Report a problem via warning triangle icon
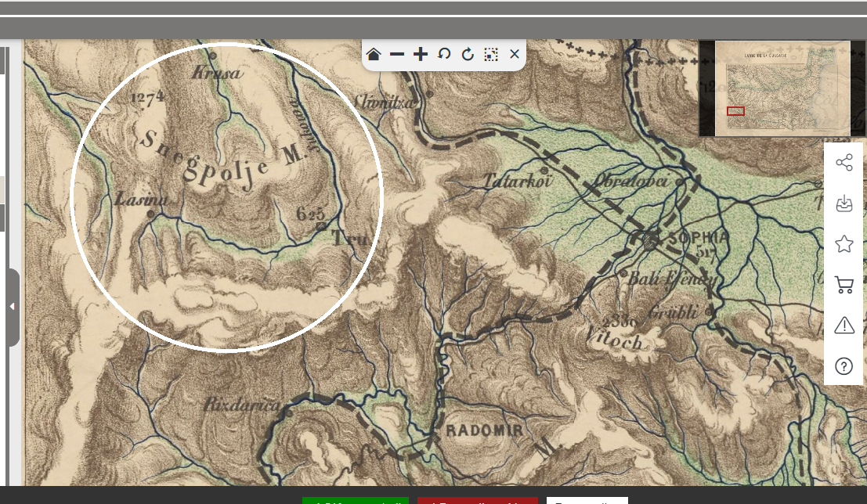Screen dimensions: 867x504 pos(844,325)
